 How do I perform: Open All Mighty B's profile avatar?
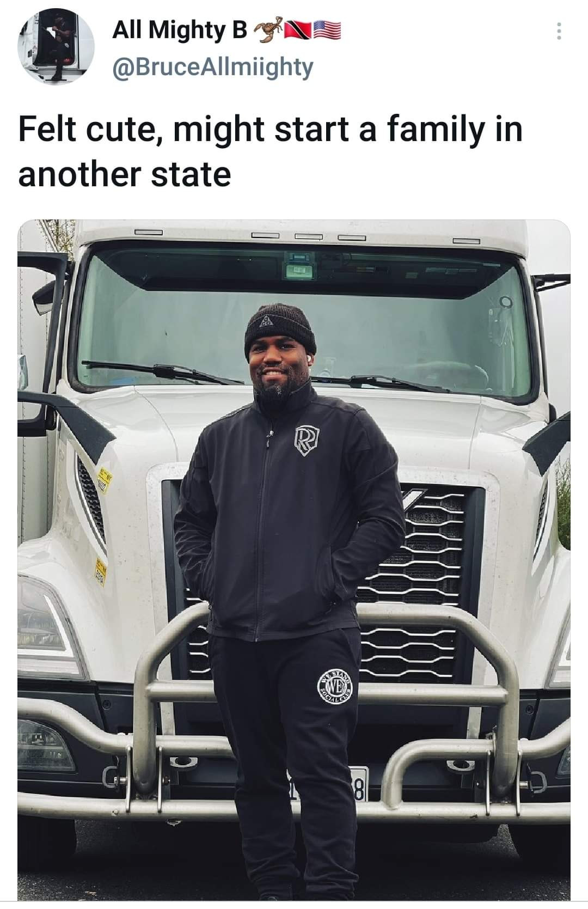click(56, 46)
